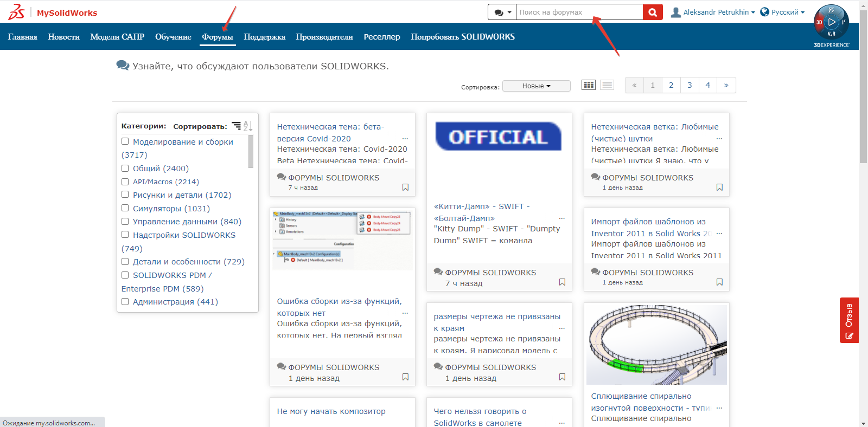This screenshot has width=868, height=427.
Task: Open the Поддержка menu item
Action: click(264, 37)
